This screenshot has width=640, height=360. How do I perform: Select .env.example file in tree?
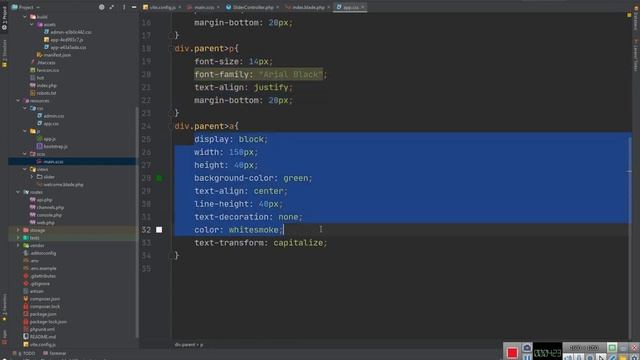[x=40, y=269]
